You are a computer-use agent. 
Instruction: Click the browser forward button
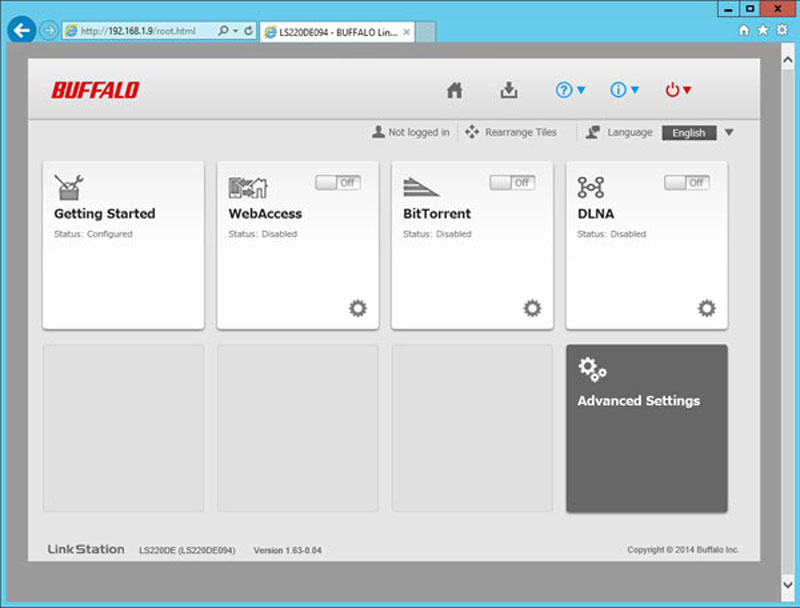49,31
